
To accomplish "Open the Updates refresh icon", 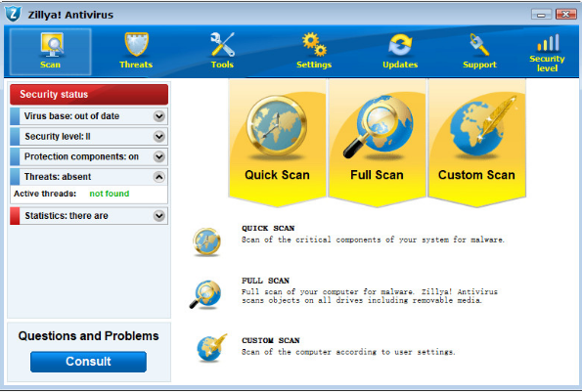I will coord(400,45).
